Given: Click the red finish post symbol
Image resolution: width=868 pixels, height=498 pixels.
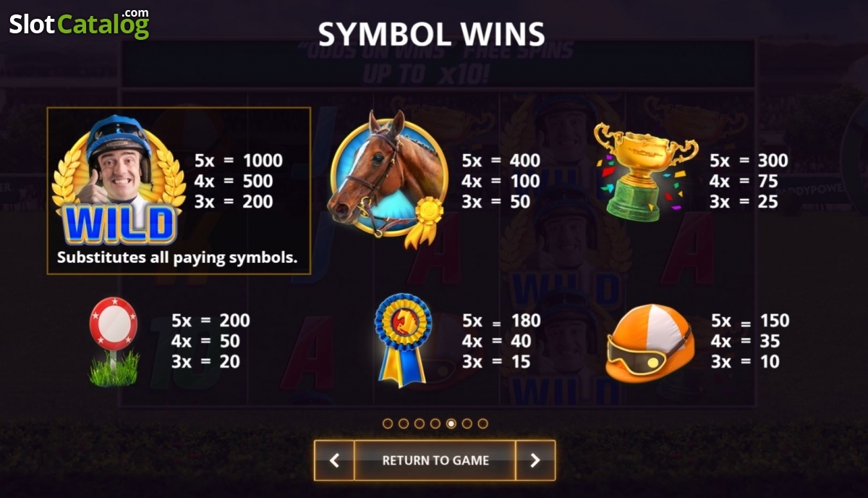Looking at the screenshot, I should pyautogui.click(x=114, y=341).
